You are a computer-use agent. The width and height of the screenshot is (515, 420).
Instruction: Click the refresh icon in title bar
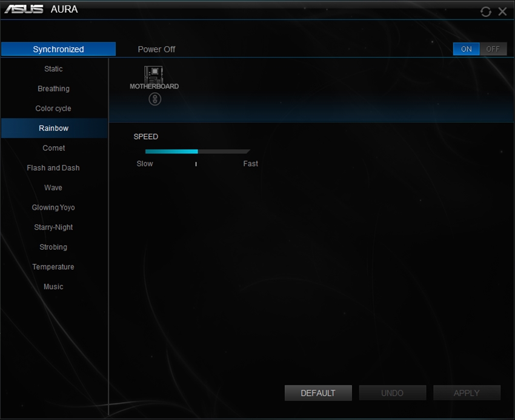coord(485,12)
